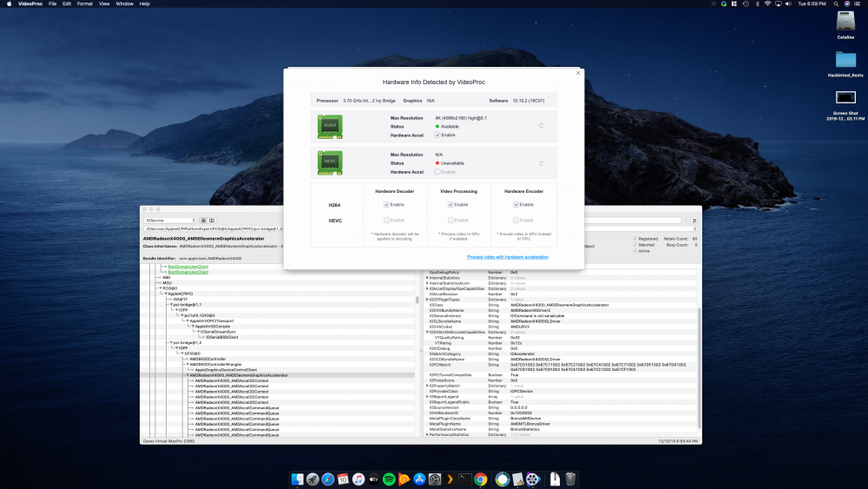
Task: Open the Edit menu
Action: (67, 3)
